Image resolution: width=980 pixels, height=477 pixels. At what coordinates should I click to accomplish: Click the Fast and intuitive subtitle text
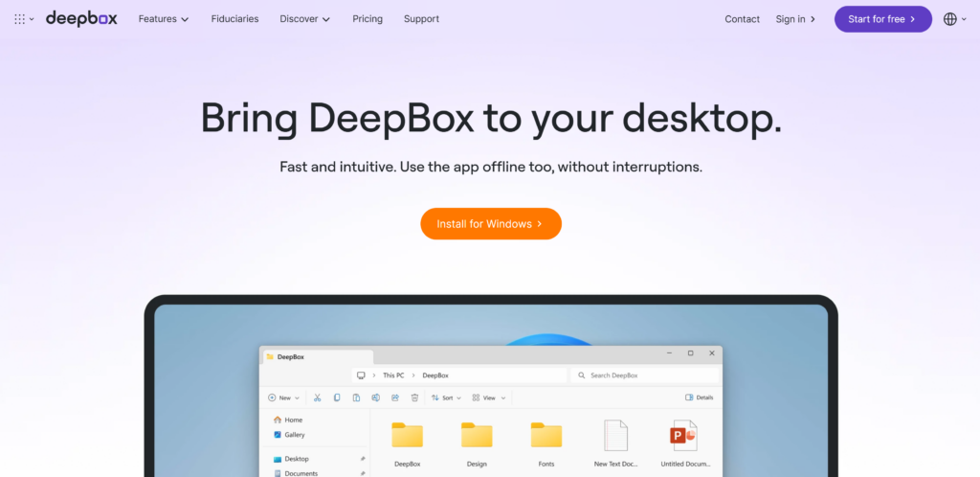click(491, 168)
